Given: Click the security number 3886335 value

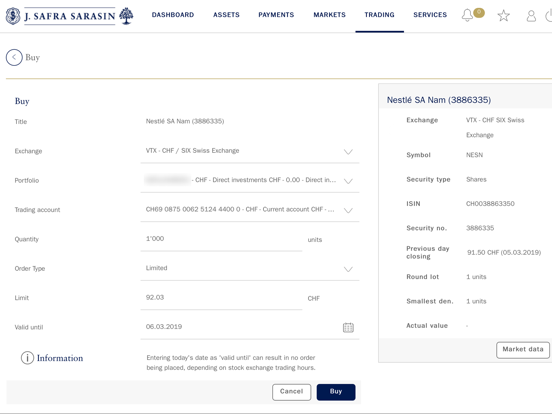Looking at the screenshot, I should click(x=480, y=228).
